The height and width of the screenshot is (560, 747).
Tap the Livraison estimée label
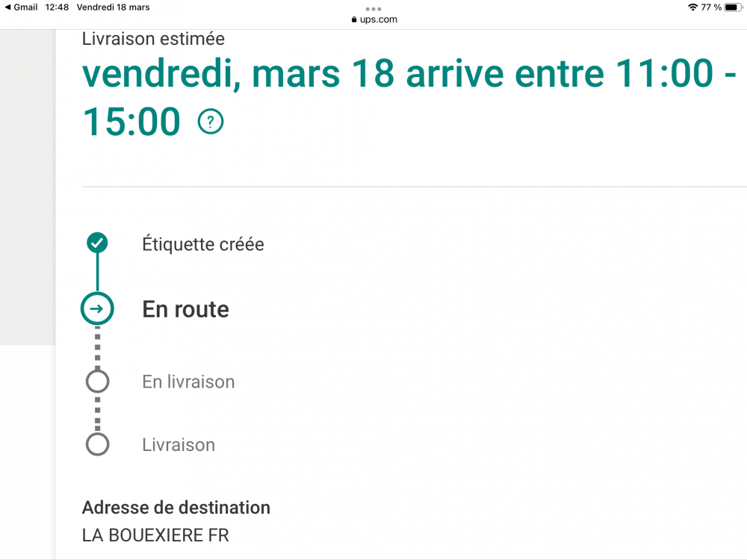[153, 39]
